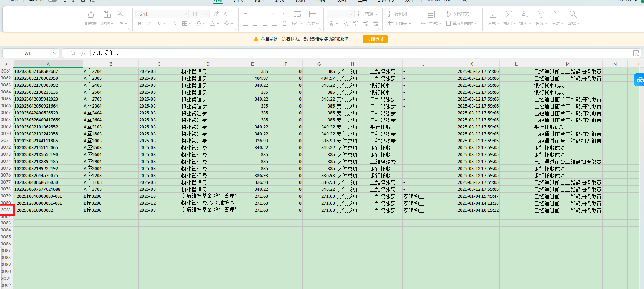Toggle strikethrough formatting
This screenshot has width=644, height=289.
pos(174,24)
